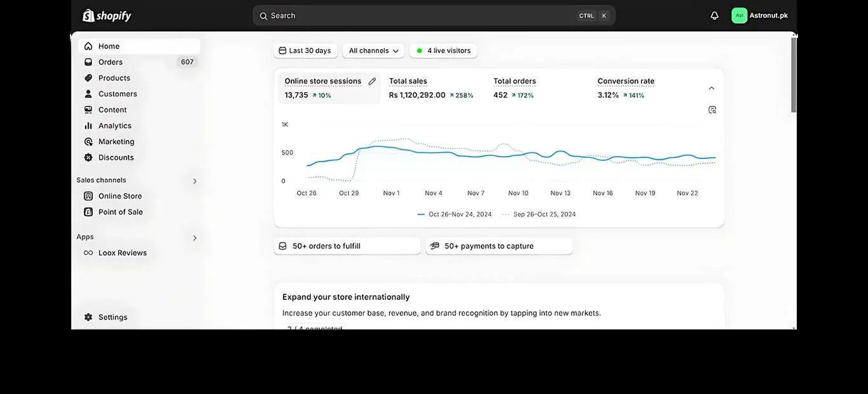Viewport: 868px width, 394px height.
Task: Click the green live visitors dot
Action: point(419,50)
